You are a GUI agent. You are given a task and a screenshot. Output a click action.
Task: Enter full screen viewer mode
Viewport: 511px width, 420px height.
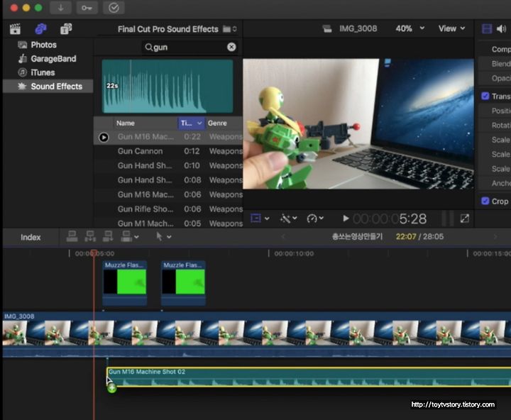tap(464, 219)
